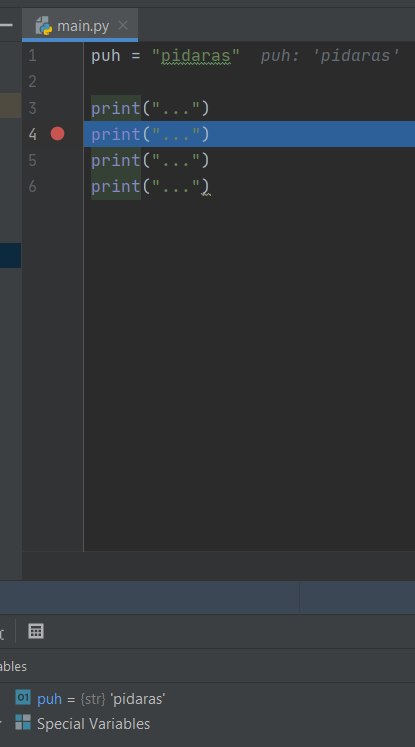The height and width of the screenshot is (747, 415).
Task: Click the print statement on line 6
Action: [150, 186]
